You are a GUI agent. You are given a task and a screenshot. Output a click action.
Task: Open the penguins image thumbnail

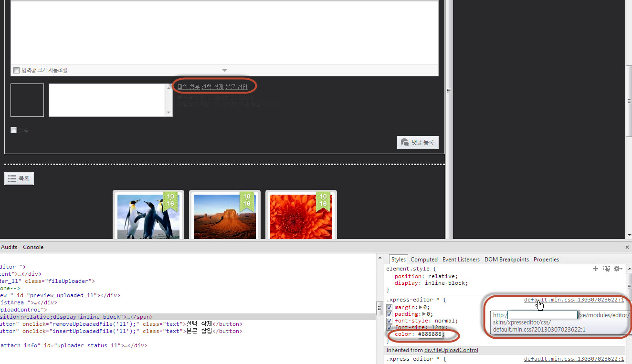pyautogui.click(x=148, y=216)
